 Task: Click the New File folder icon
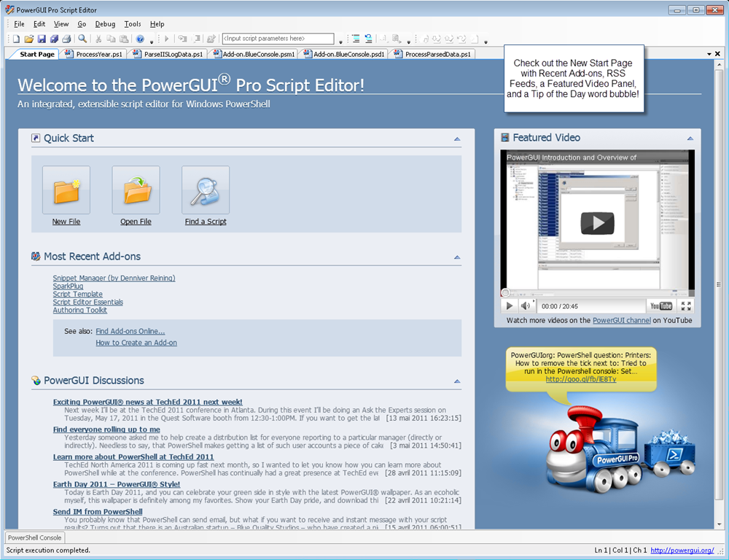(x=66, y=190)
